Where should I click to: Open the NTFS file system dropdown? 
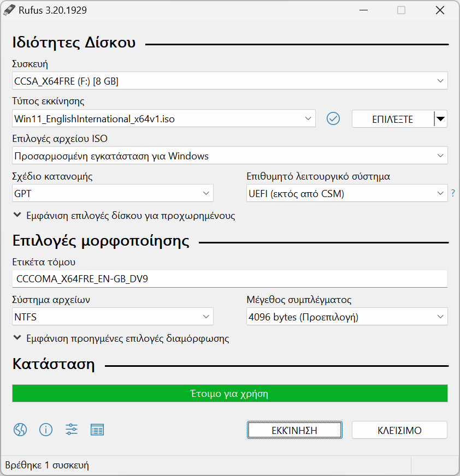(113, 317)
